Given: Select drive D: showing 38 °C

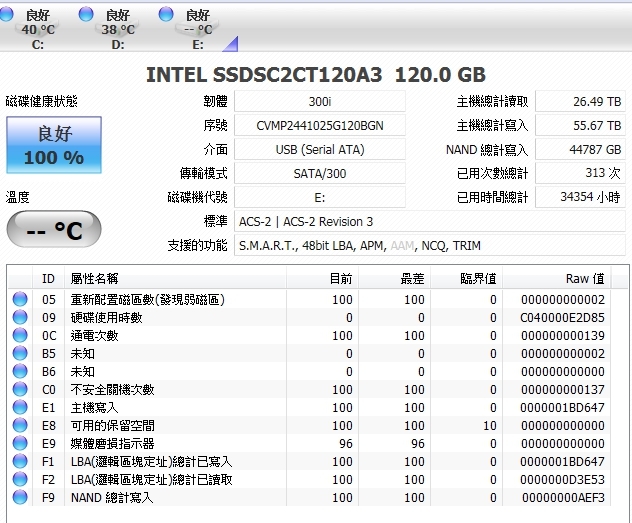Looking at the screenshot, I should (118, 29).
